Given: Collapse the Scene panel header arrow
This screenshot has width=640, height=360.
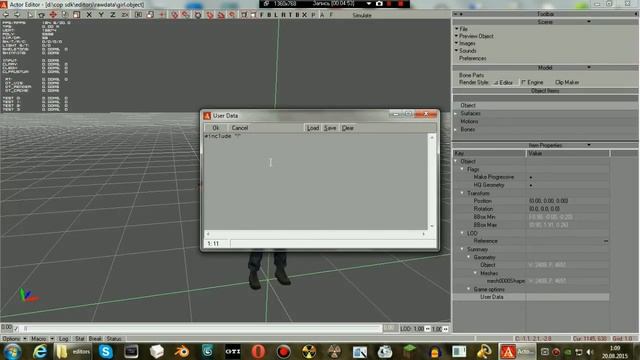Looking at the screenshot, I should click(589, 21).
